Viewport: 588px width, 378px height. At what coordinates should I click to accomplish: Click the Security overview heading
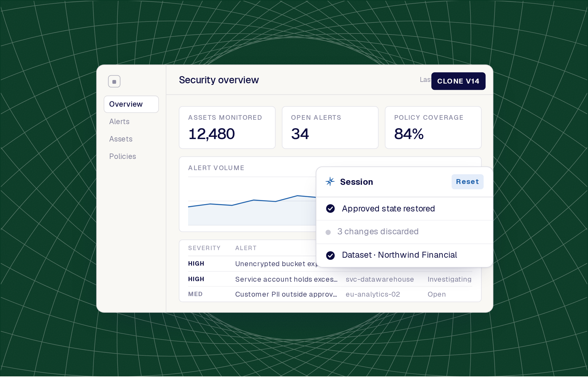coord(219,80)
